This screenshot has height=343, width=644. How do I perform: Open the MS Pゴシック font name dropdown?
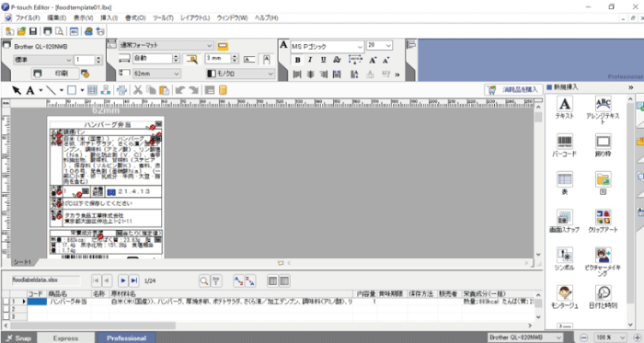[x=327, y=46]
